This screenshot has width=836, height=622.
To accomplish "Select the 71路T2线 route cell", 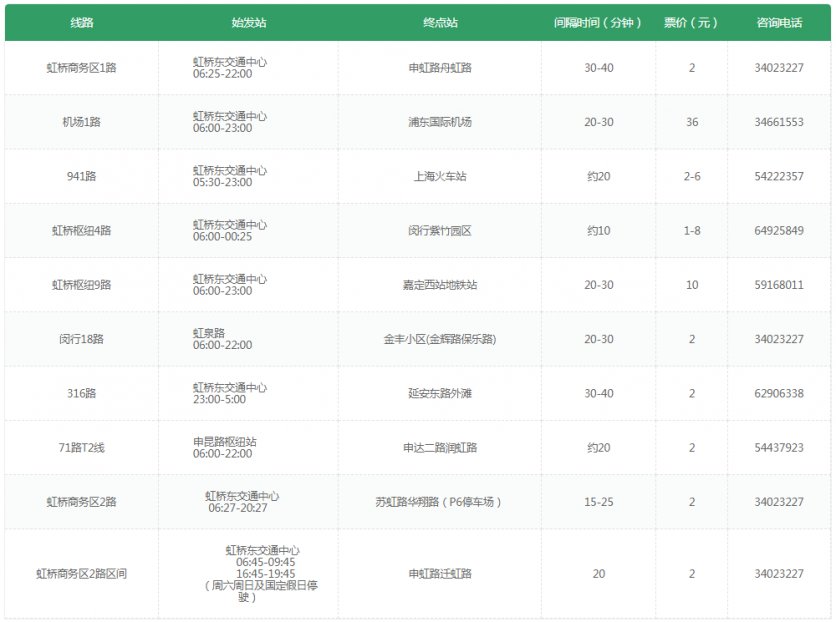I will tap(81, 447).
